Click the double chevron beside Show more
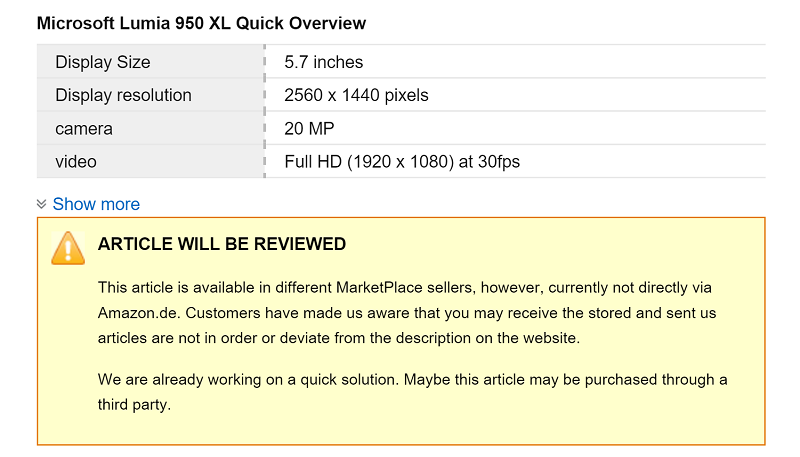 42,204
